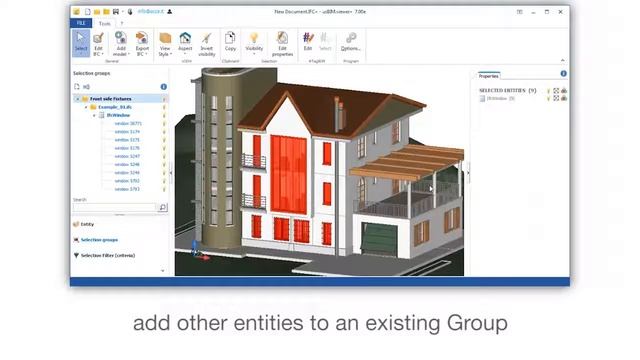This screenshot has width=640, height=360.
Task: Click the new selection group page icon
Action: (77, 87)
